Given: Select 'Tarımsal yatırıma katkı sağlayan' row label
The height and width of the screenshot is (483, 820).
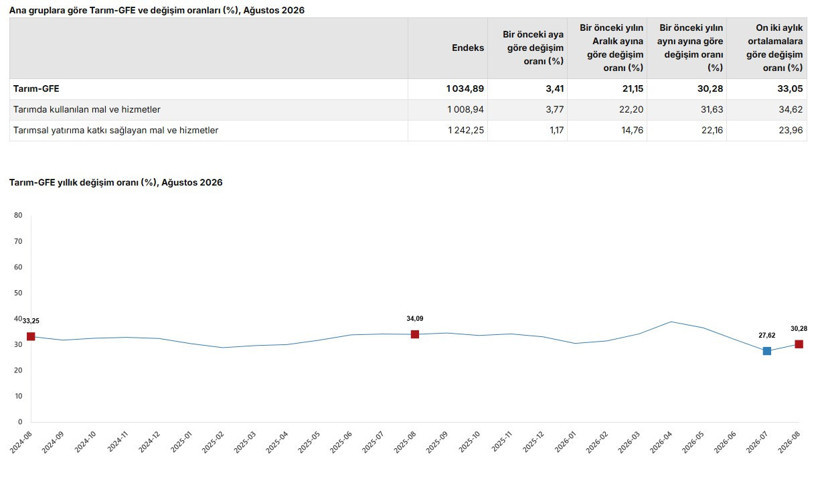Looking at the screenshot, I should coord(116,130).
